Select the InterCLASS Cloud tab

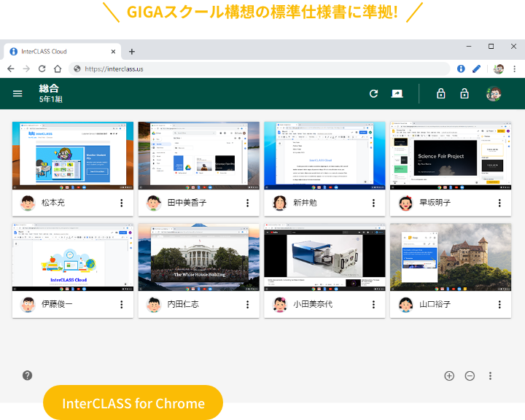[x=62, y=52]
